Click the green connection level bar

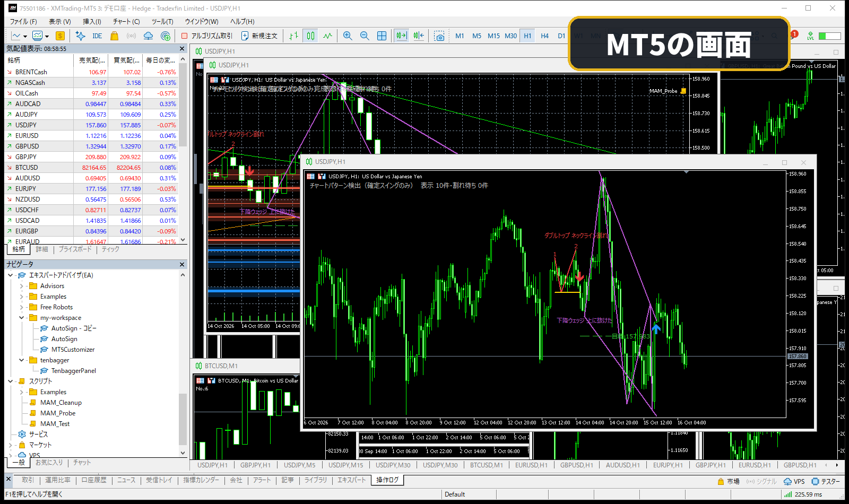(x=829, y=36)
